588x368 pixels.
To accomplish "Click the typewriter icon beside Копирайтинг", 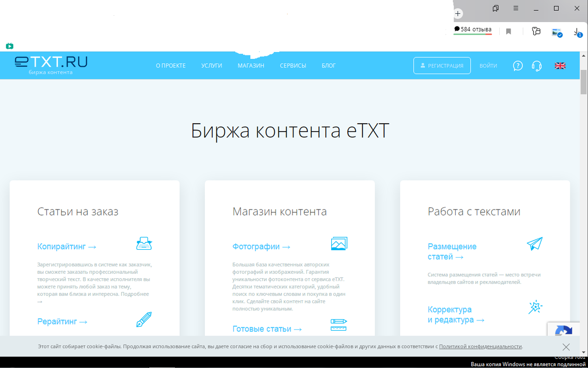I will pos(144,243).
